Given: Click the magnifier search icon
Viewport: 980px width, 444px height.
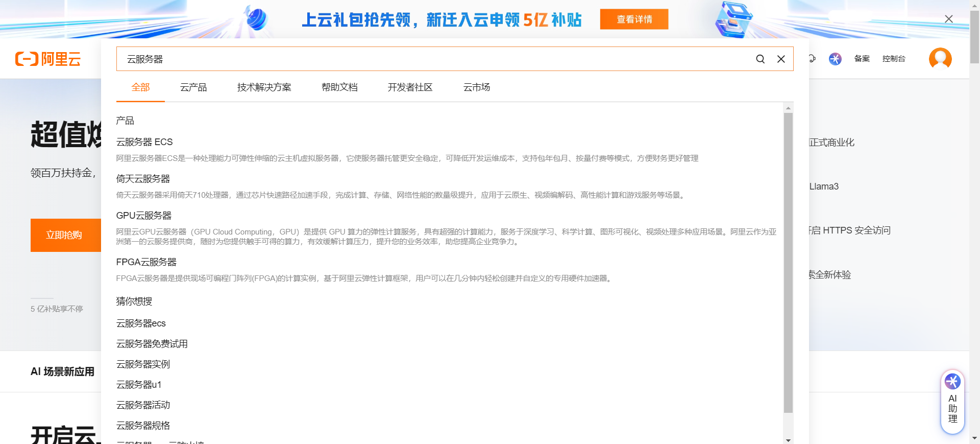Looking at the screenshot, I should pos(760,59).
